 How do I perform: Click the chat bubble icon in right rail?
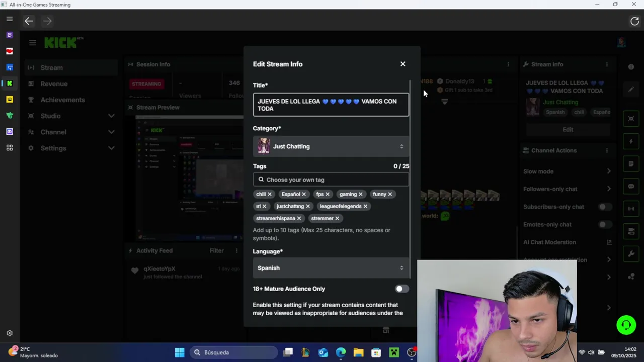pos(631,186)
